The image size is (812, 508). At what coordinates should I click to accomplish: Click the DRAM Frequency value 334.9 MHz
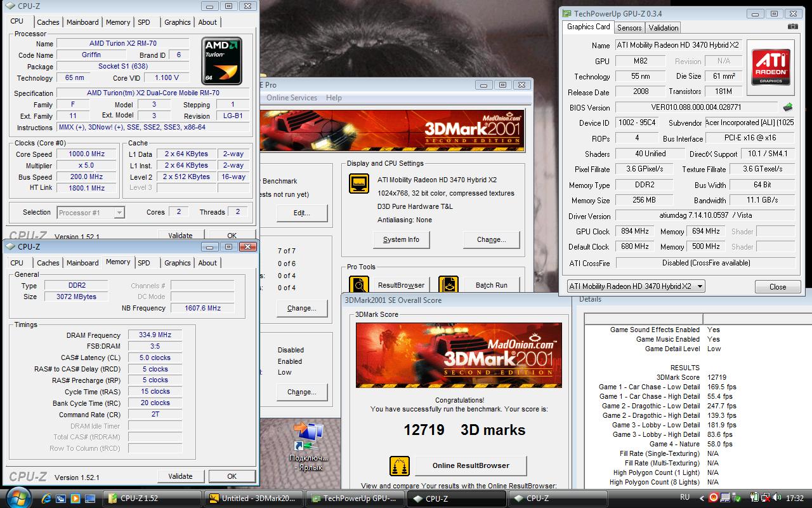(x=155, y=335)
